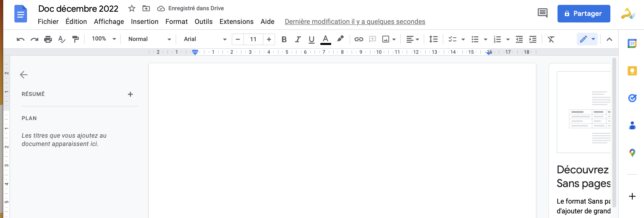Screen dimensions: 644x218
Task: Open the Aide menu
Action: click(267, 21)
